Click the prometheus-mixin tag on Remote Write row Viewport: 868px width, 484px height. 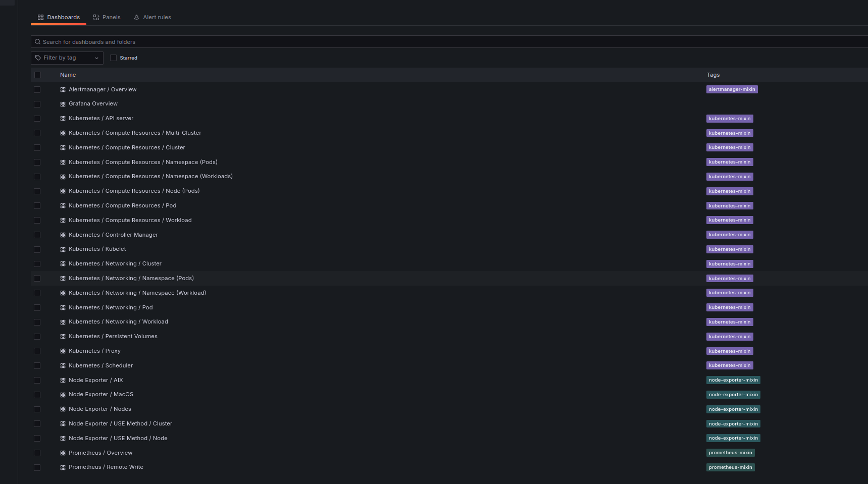coord(730,467)
